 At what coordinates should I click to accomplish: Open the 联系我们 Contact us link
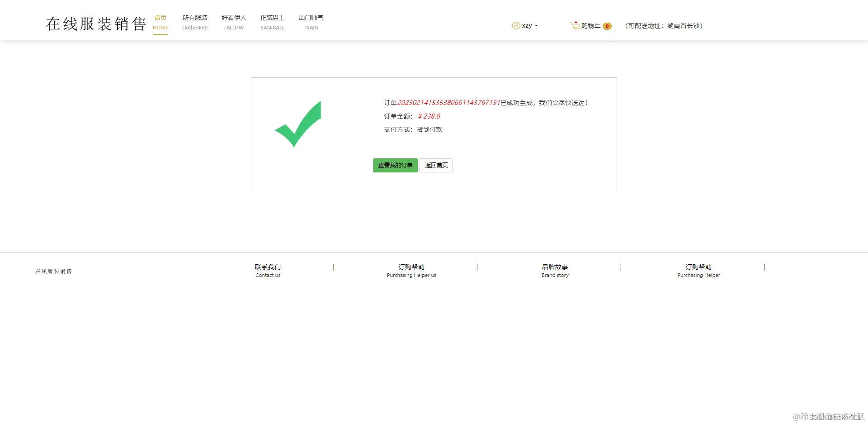pos(268,270)
